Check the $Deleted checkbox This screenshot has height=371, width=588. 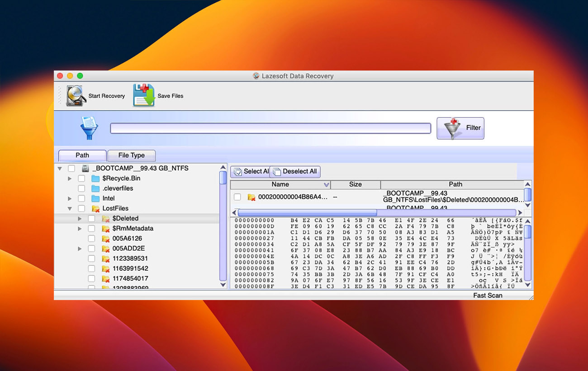click(x=91, y=218)
